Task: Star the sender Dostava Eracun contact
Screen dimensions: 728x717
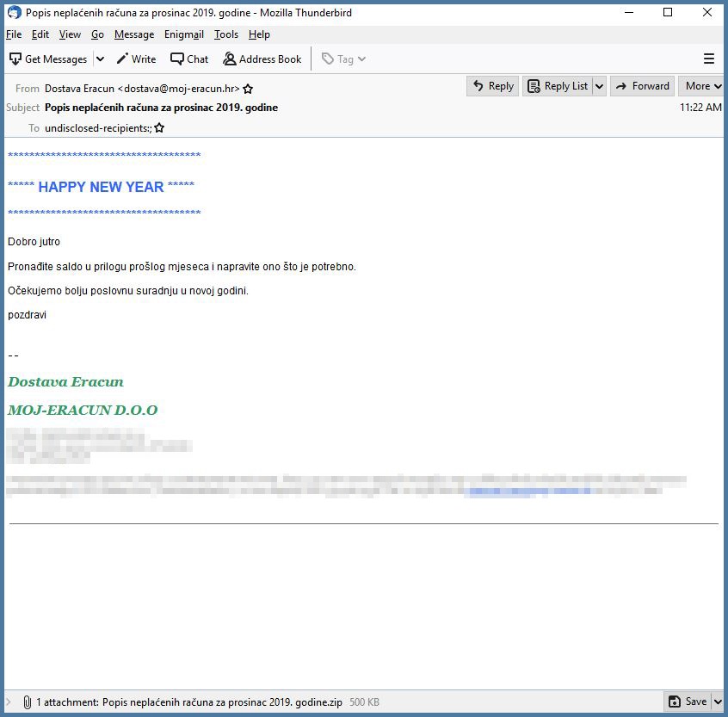Action: coord(249,89)
